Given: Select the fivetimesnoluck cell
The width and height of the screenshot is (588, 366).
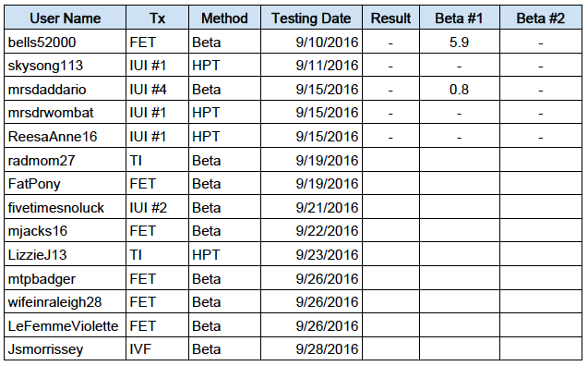Looking at the screenshot, I should (x=66, y=208).
